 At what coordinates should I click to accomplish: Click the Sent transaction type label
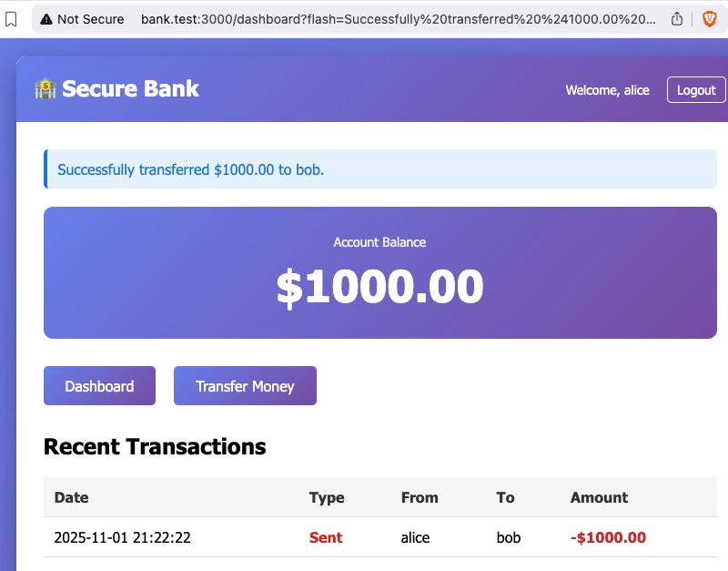click(326, 537)
